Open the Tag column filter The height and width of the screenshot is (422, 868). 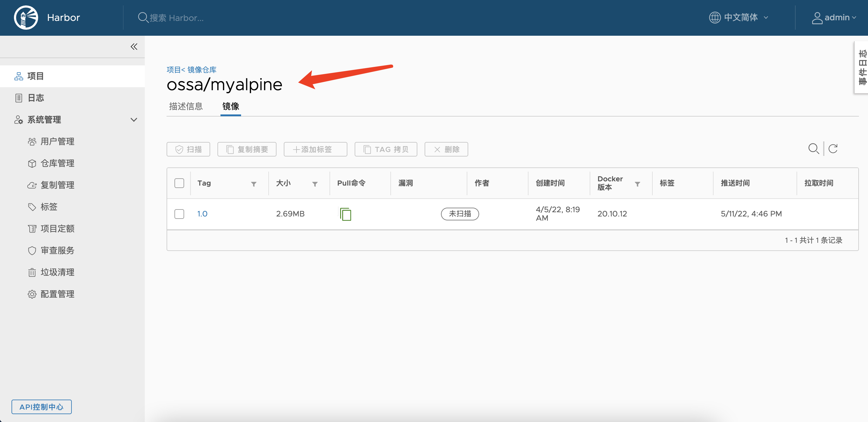pos(254,184)
